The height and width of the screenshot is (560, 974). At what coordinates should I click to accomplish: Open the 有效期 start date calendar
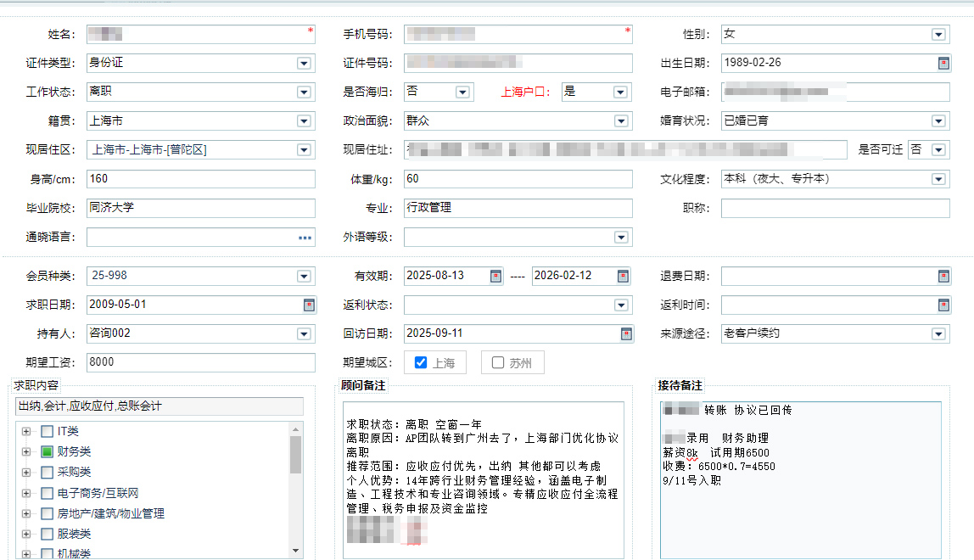tap(495, 276)
